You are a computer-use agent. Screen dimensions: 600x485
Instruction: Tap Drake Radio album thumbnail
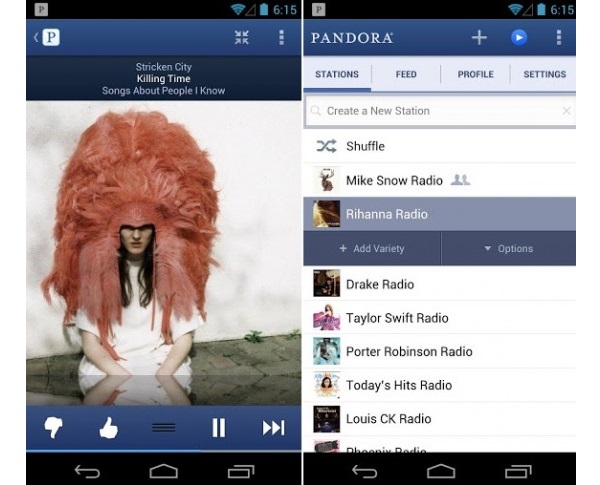pos(326,283)
